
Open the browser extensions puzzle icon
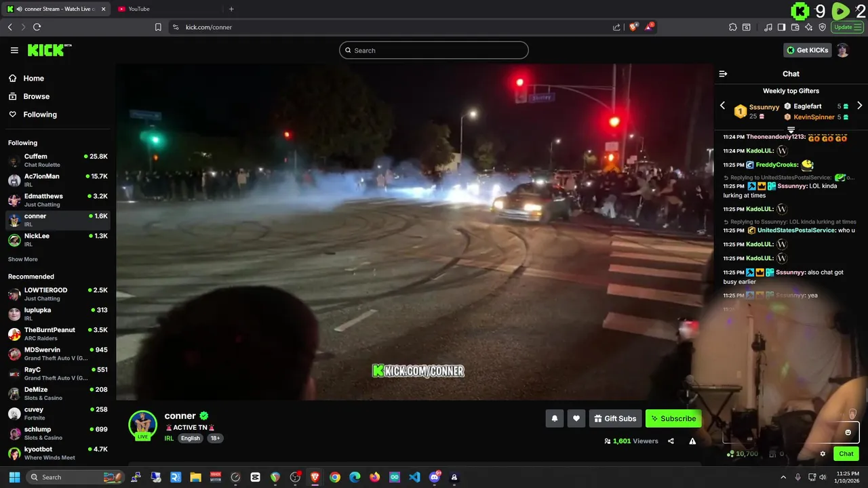tap(733, 27)
